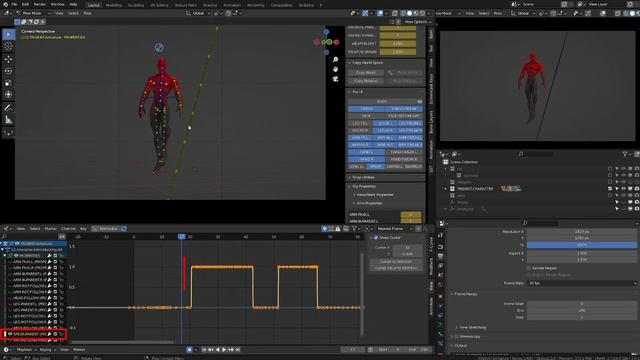Select the Measure tool in viewport toolbar
This screenshot has height=360, width=640.
(8, 120)
